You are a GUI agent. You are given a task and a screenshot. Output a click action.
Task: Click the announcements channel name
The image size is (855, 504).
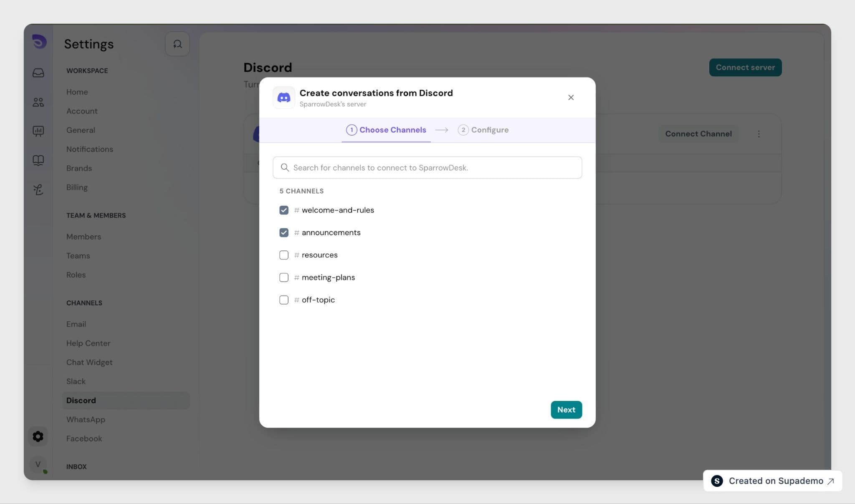tap(331, 233)
